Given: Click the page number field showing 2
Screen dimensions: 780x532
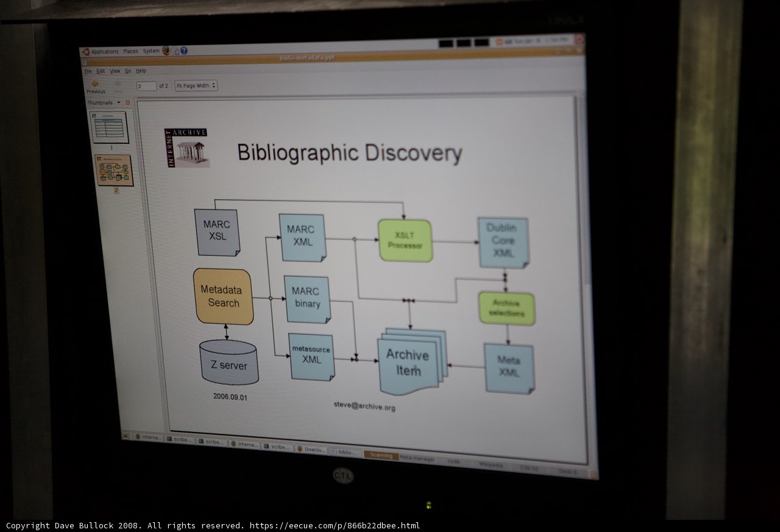Looking at the screenshot, I should click(146, 86).
